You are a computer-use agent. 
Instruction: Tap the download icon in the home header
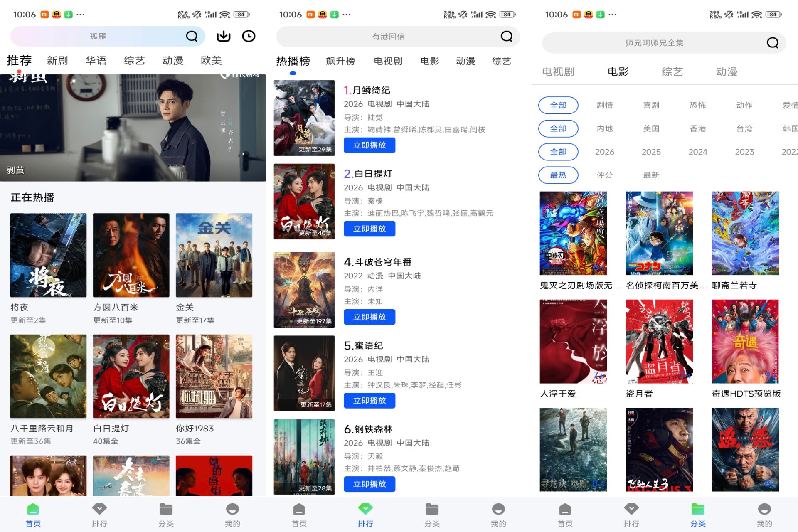point(223,36)
